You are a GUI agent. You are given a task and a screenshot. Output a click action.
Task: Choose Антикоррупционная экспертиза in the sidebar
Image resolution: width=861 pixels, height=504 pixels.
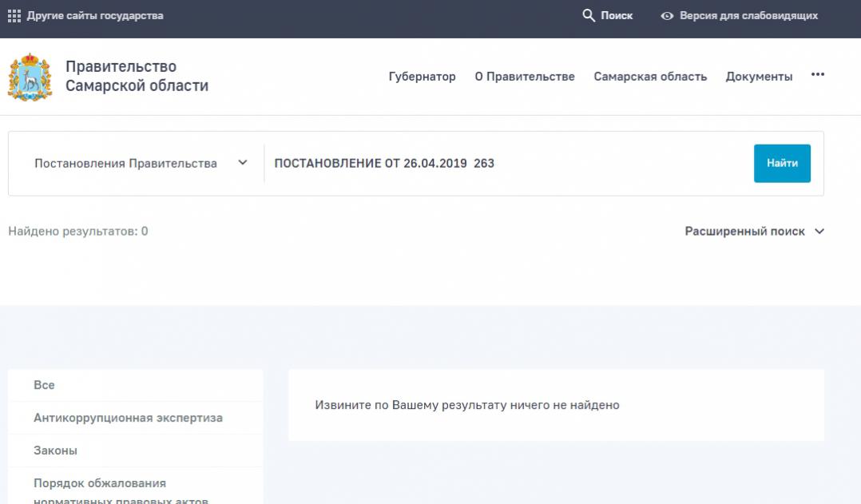128,418
